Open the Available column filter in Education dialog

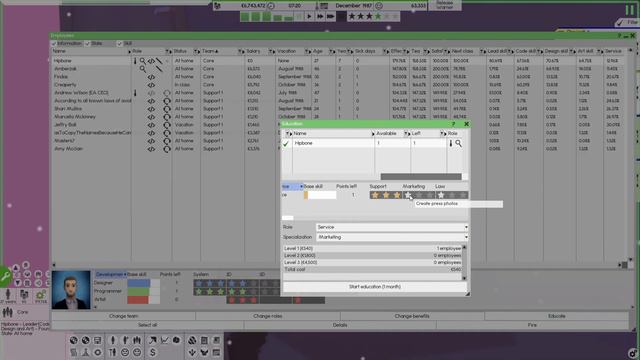point(406,133)
